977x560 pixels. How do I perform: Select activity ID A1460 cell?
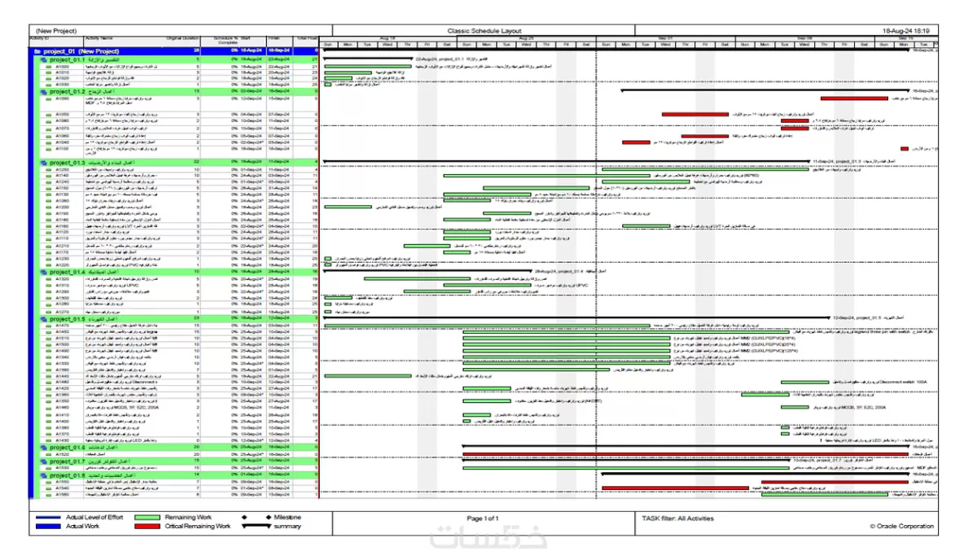pyautogui.click(x=63, y=407)
